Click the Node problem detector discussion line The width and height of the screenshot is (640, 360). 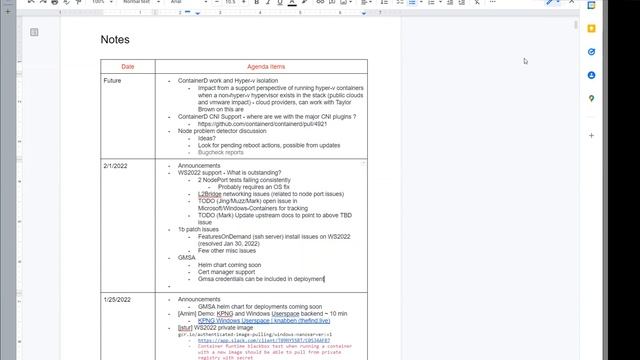[x=222, y=131]
